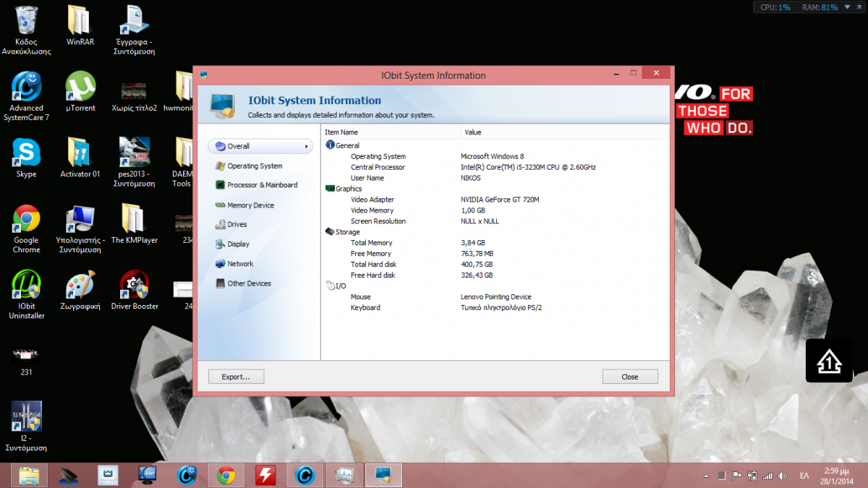The width and height of the screenshot is (868, 488).
Task: Open the taskbar clock showing 2:59 μμ
Action: [838, 475]
